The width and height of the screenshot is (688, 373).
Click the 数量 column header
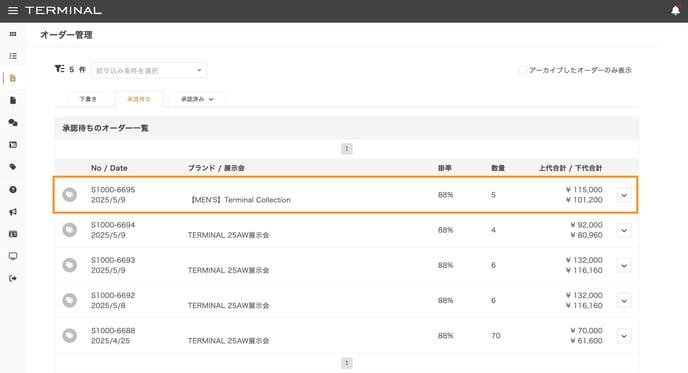click(498, 168)
